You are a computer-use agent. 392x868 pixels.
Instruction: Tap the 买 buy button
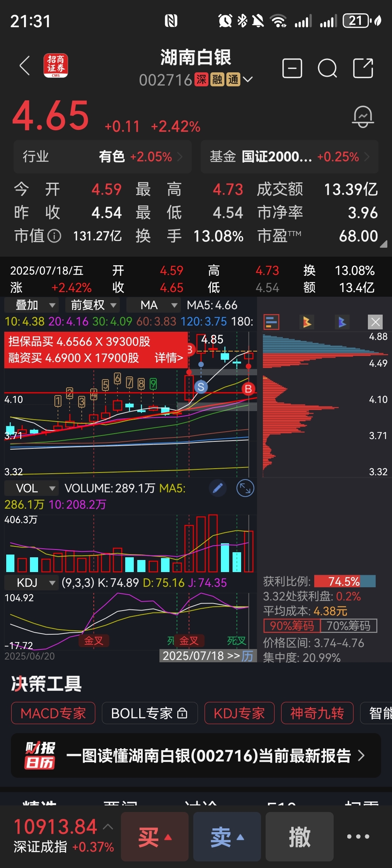155,836
